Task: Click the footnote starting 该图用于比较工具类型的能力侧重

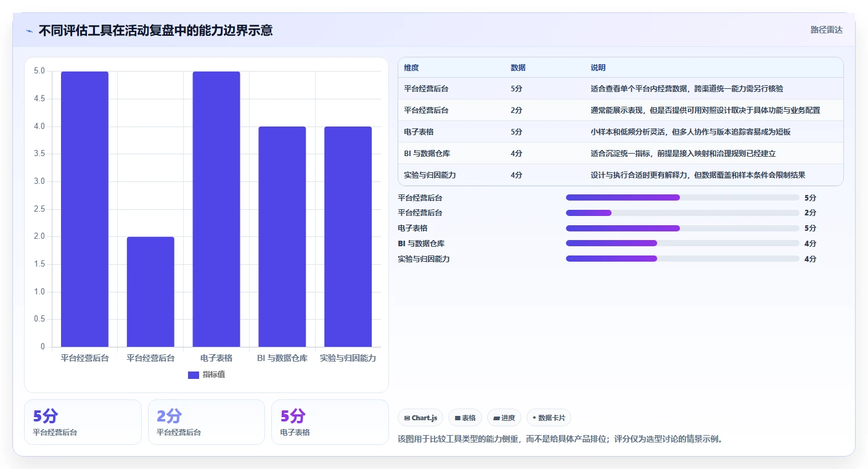Action: [560, 439]
